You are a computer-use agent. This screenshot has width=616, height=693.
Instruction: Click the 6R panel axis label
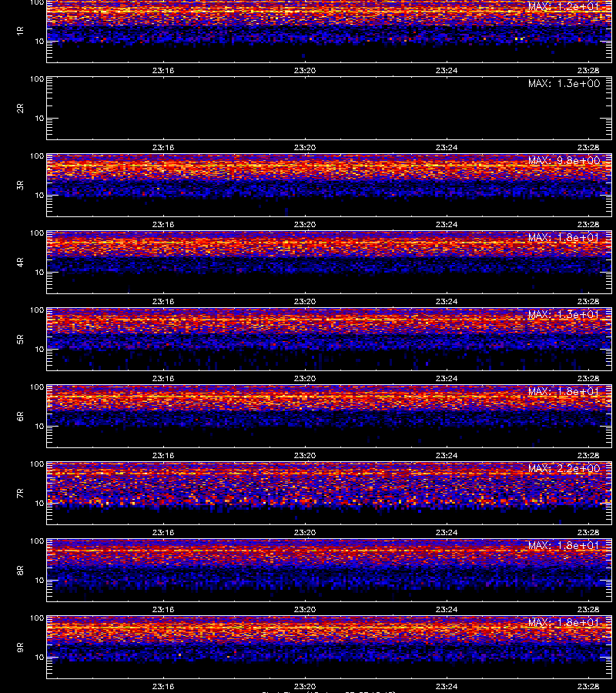point(20,417)
